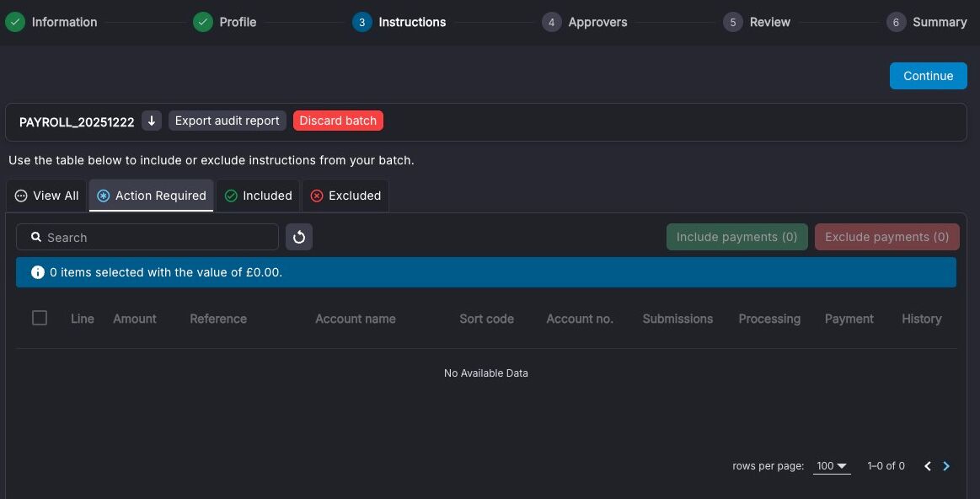This screenshot has width=980, height=499.
Task: Focus the Search input field
Action: [147, 237]
